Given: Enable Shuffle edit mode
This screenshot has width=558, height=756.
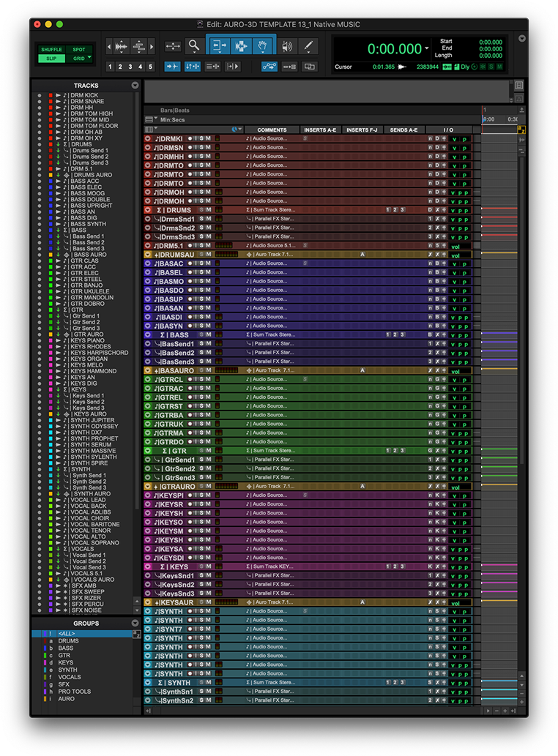Looking at the screenshot, I should [51, 50].
